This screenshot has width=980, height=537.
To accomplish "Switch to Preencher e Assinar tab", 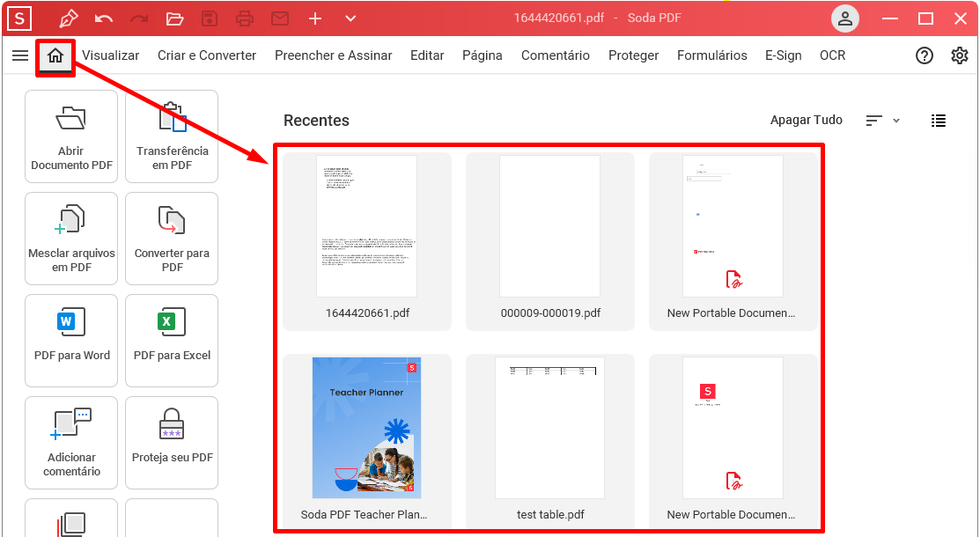I will tap(333, 55).
